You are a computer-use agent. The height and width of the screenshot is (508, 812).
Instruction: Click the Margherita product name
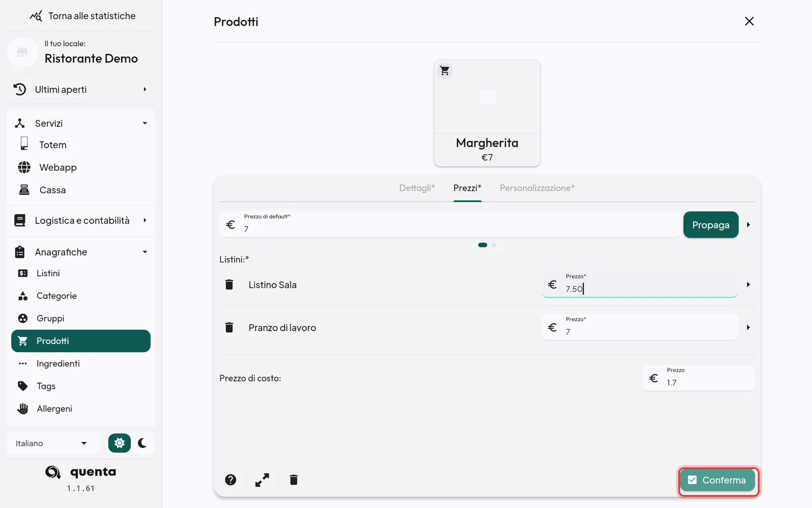(x=487, y=143)
